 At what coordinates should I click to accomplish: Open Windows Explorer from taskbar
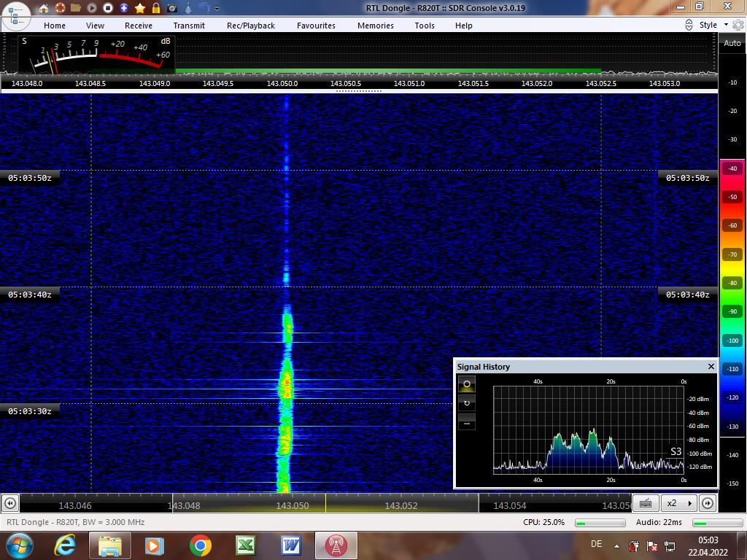(x=109, y=545)
